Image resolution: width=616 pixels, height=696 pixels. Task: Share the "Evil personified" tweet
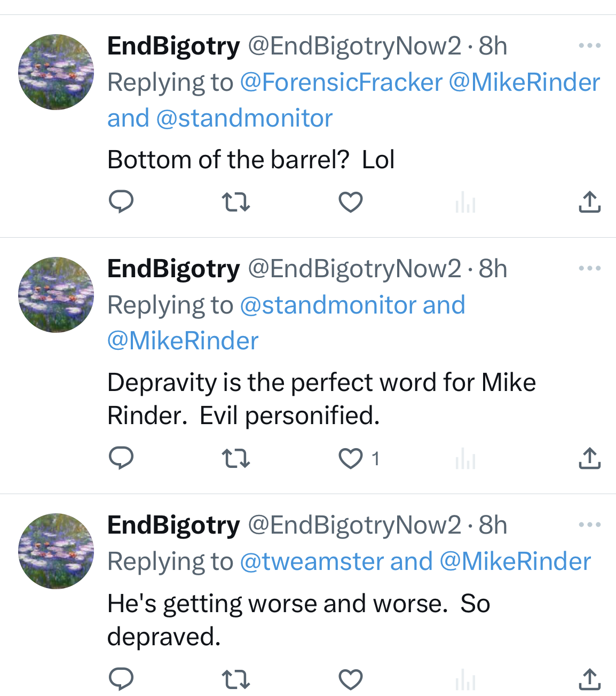[x=589, y=458]
